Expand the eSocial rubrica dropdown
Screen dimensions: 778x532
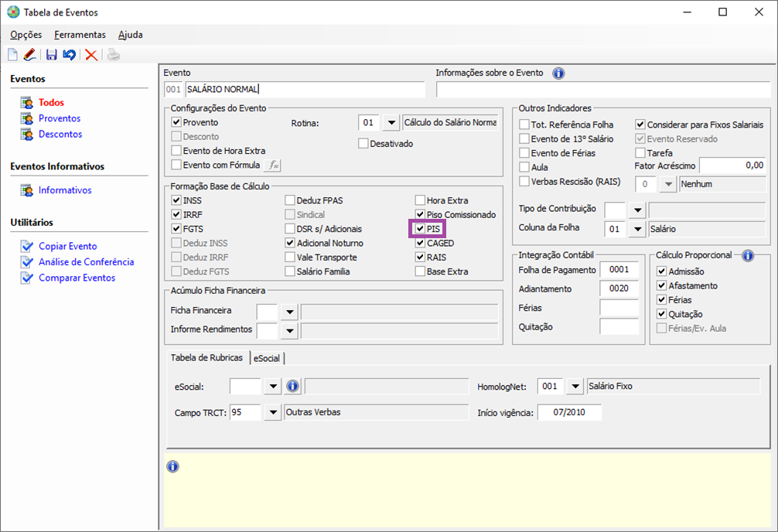coord(273,386)
